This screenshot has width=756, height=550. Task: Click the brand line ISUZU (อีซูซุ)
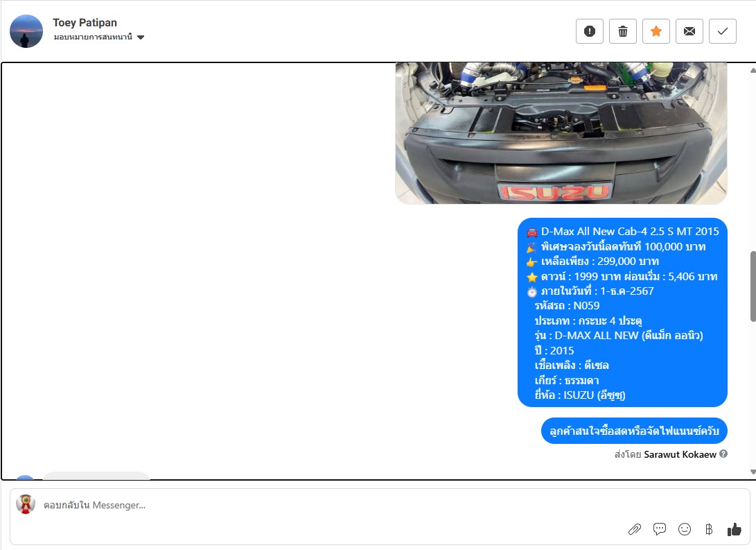point(580,395)
